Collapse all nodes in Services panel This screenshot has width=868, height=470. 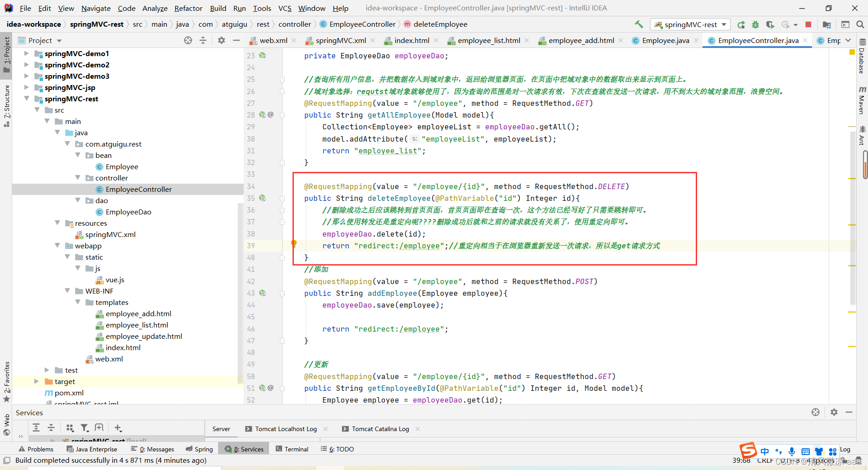coord(51,427)
